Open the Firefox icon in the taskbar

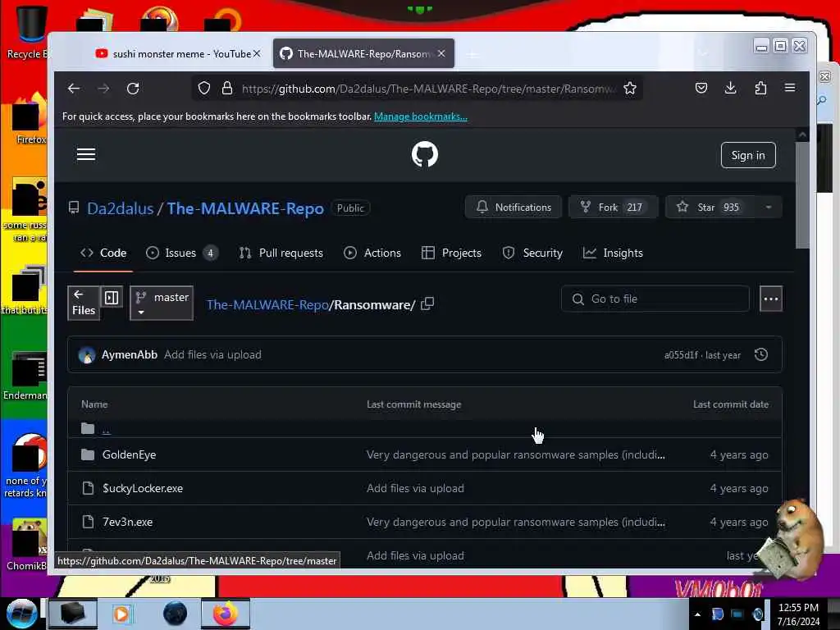coord(226,614)
